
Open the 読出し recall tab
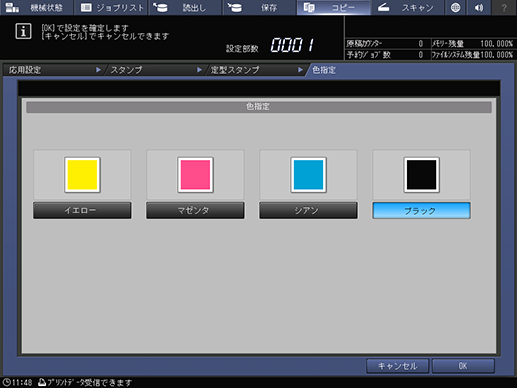(185, 7)
